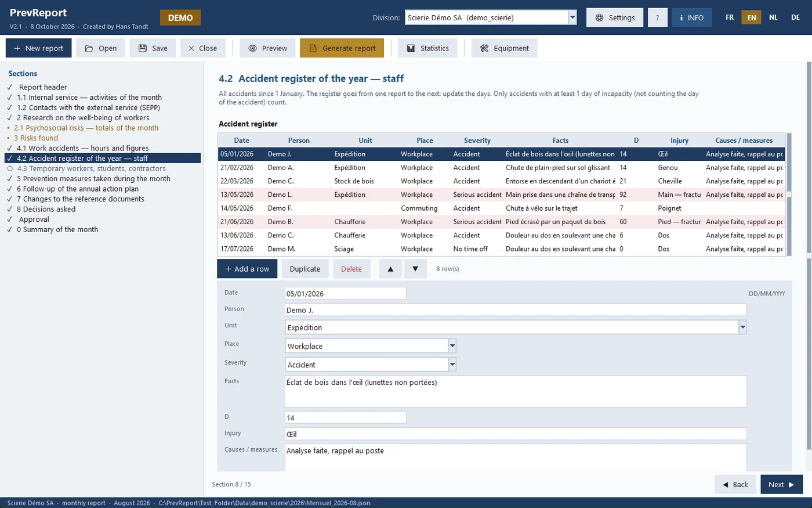Click the Person input field
812x508 pixels.
tap(516, 310)
